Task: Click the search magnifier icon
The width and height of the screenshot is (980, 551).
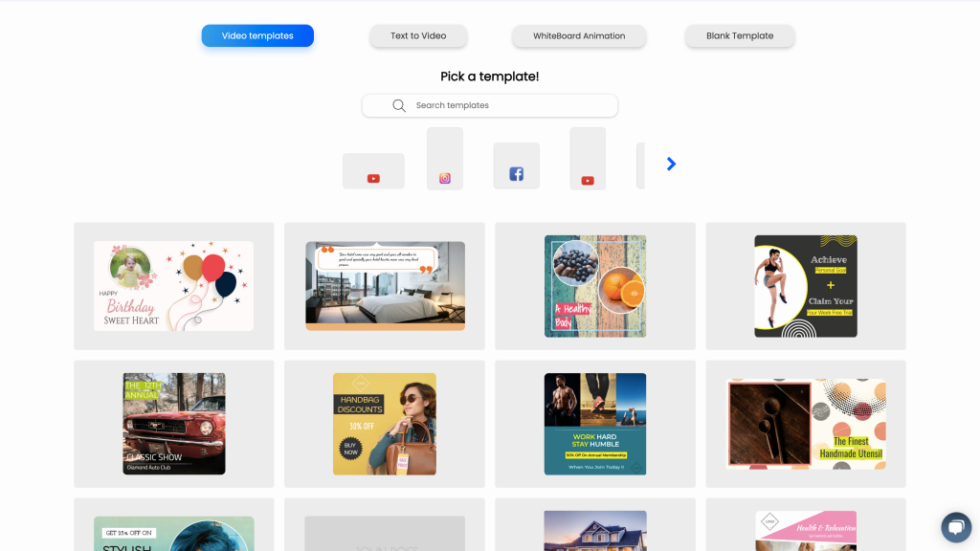Action: point(399,105)
